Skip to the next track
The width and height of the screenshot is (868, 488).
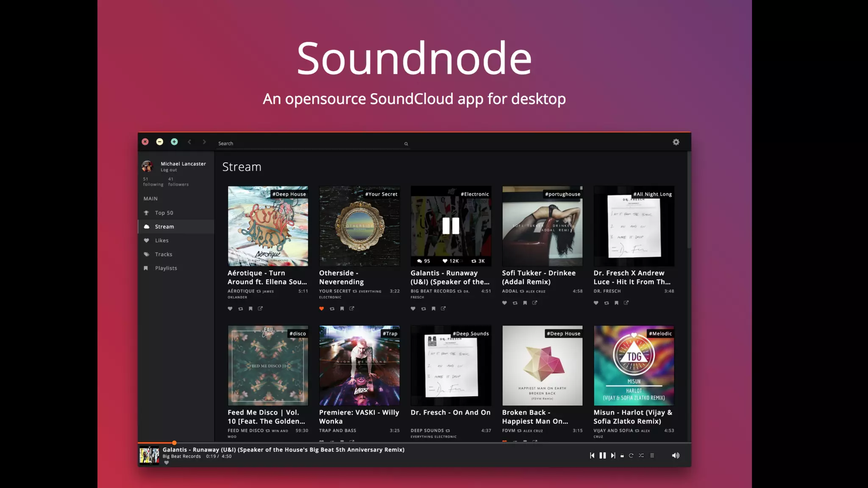pos(613,455)
